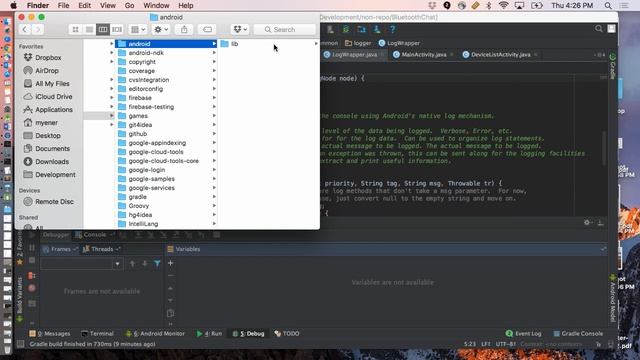Click the Spotlight search icon in menu bar
This screenshot has height=360, width=640.
coord(608,5)
